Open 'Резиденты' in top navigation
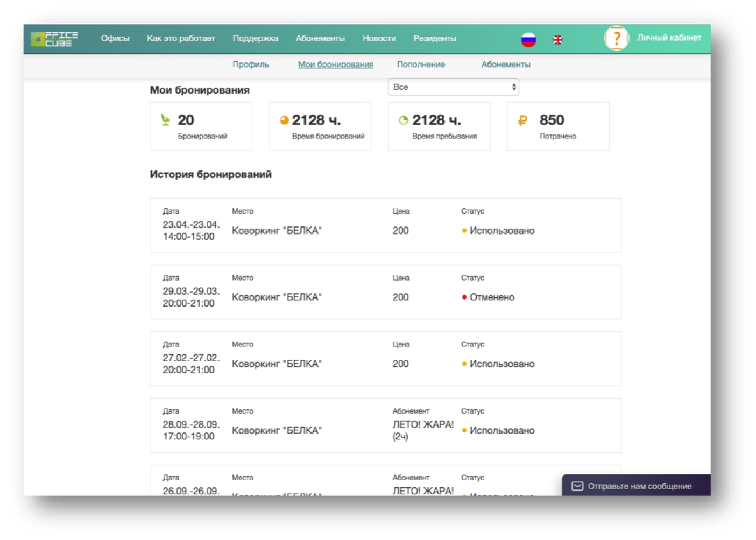Image resolution: width=756 pixels, height=540 pixels. pos(435,38)
